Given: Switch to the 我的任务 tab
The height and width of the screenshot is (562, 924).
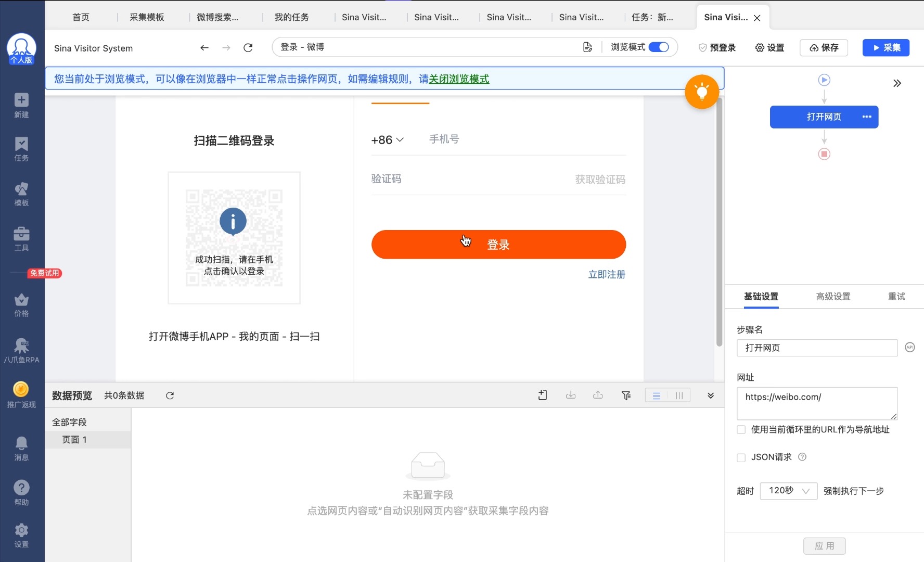Looking at the screenshot, I should [x=292, y=17].
